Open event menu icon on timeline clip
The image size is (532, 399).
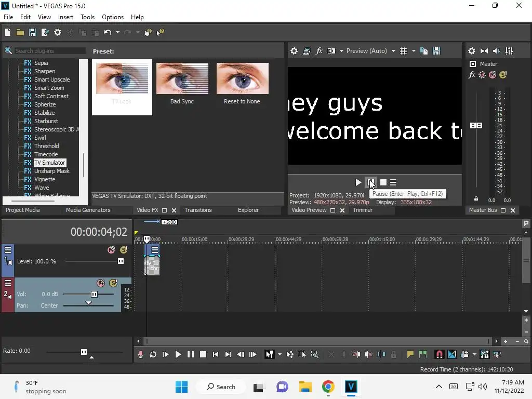click(155, 250)
